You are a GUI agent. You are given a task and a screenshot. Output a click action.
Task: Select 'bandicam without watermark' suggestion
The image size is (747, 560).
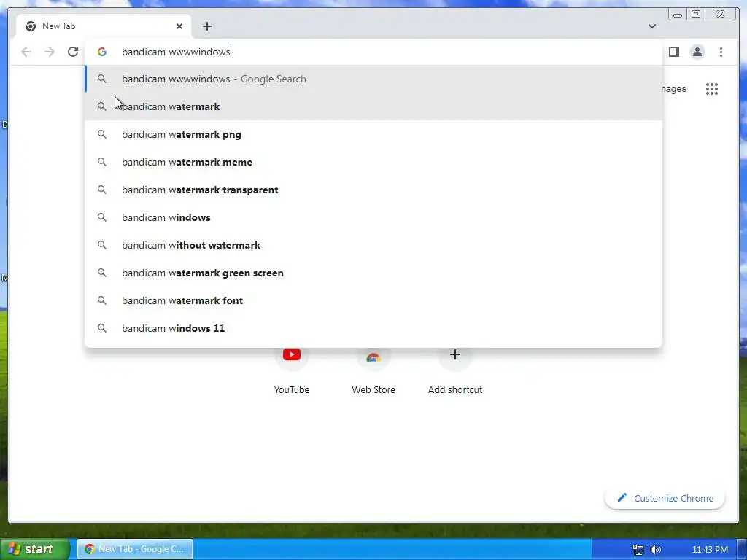click(x=373, y=245)
